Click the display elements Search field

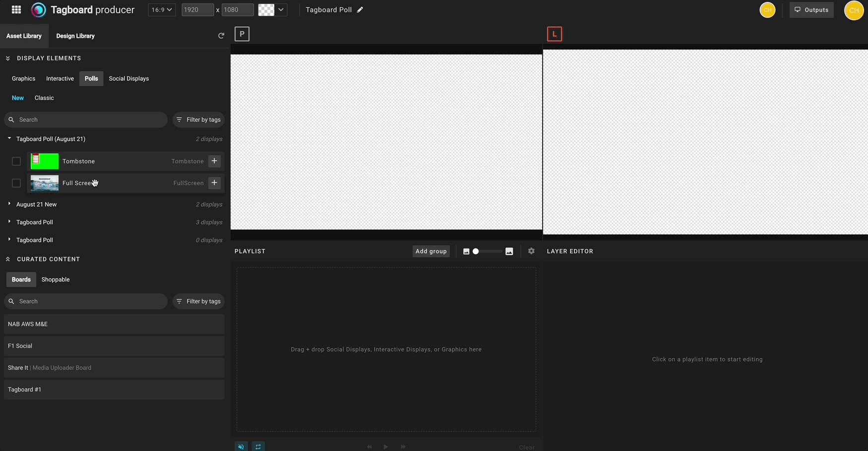point(86,120)
